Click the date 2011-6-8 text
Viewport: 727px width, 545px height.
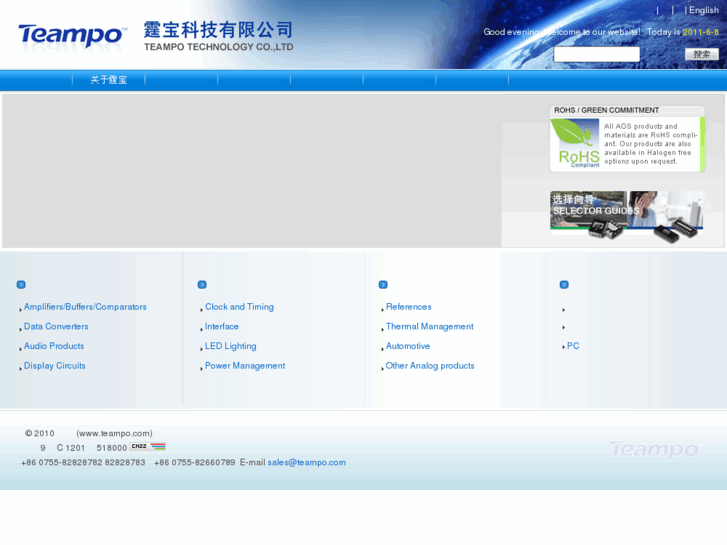700,32
